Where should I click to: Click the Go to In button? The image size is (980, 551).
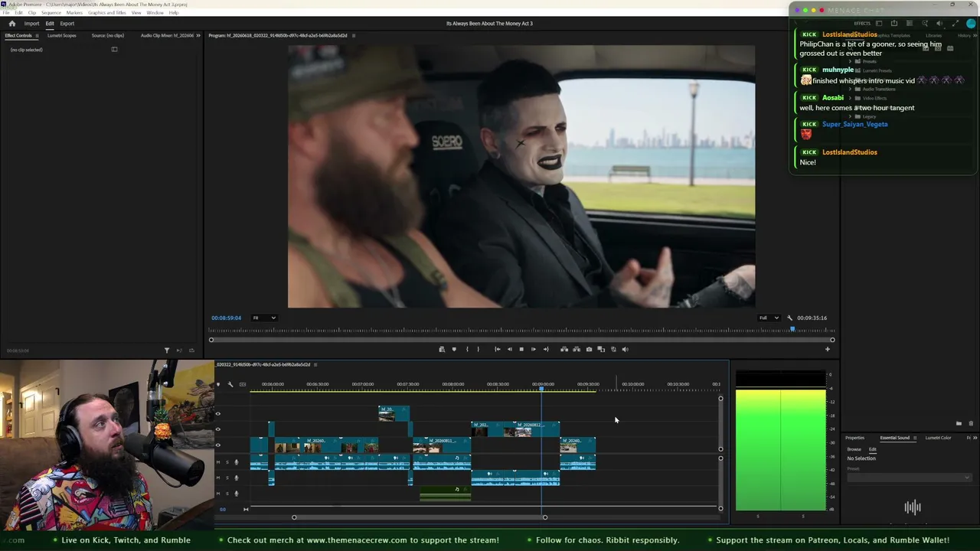[498, 350]
